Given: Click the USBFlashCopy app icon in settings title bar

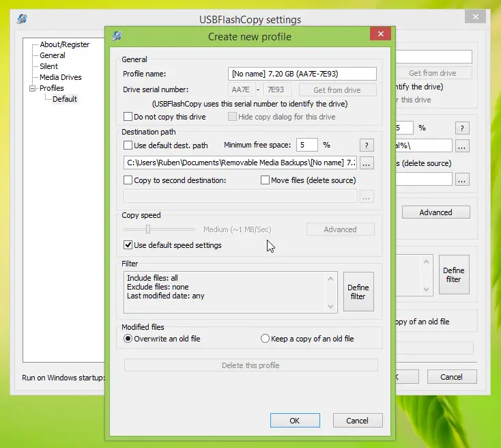Looking at the screenshot, I should 22,19.
